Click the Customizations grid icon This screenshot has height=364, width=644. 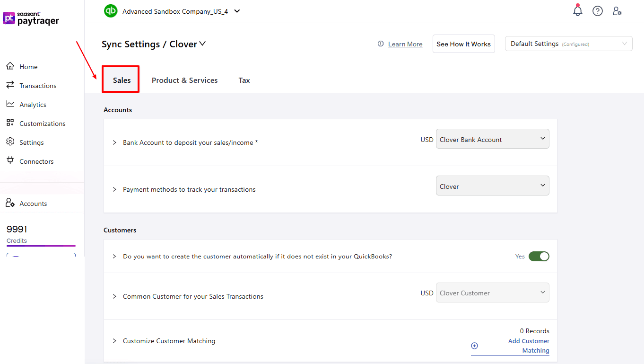[x=10, y=123]
